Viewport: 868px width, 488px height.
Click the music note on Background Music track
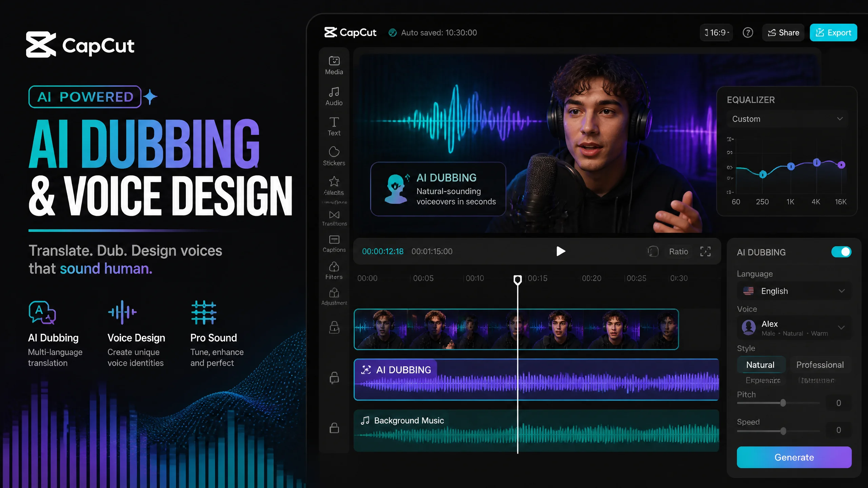tap(365, 421)
